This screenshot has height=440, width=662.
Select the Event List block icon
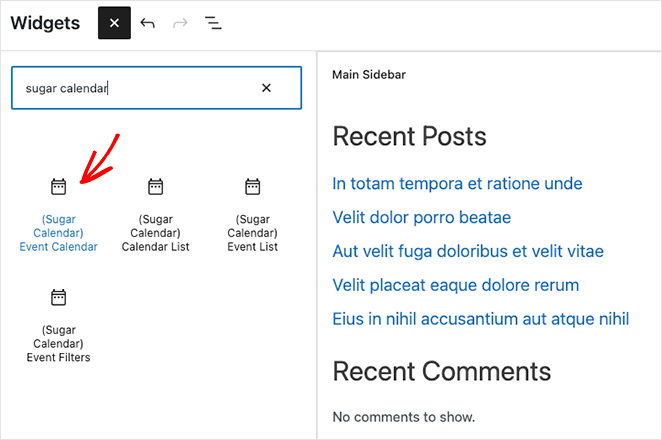[x=252, y=187]
